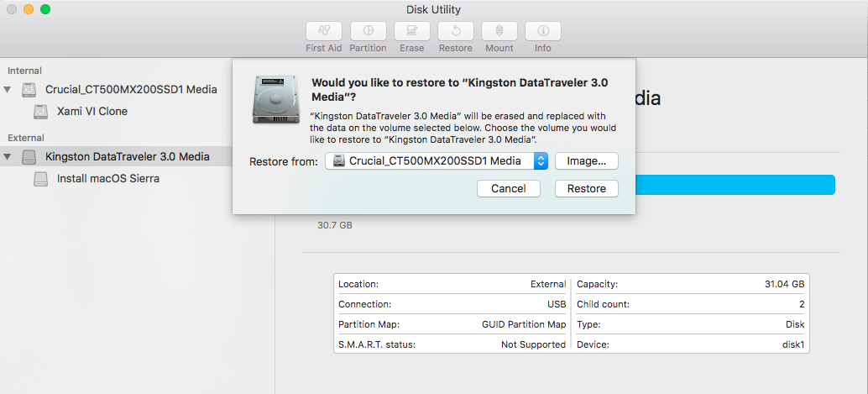
Task: Click the Info toolbar label
Action: 543,48
